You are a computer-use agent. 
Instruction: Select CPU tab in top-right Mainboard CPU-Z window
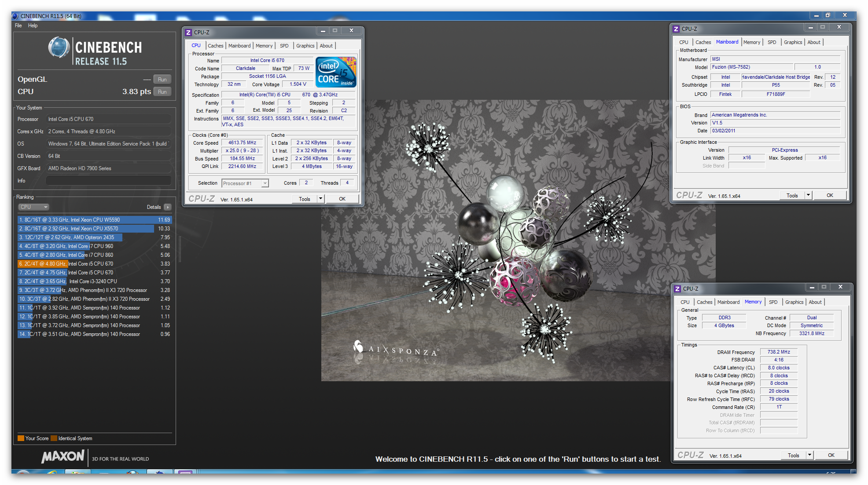coord(684,42)
